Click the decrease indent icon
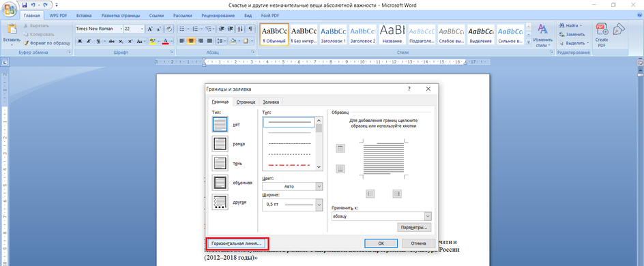 [222, 29]
